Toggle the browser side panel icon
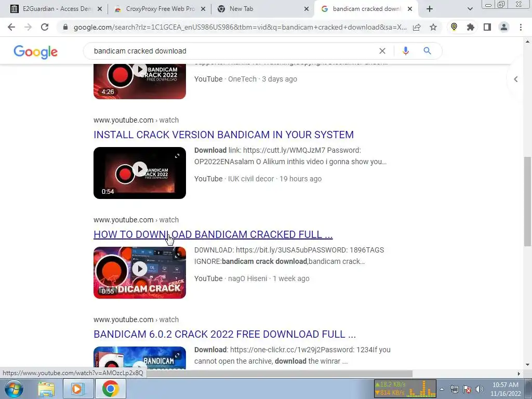This screenshot has width=532, height=399. (x=487, y=27)
